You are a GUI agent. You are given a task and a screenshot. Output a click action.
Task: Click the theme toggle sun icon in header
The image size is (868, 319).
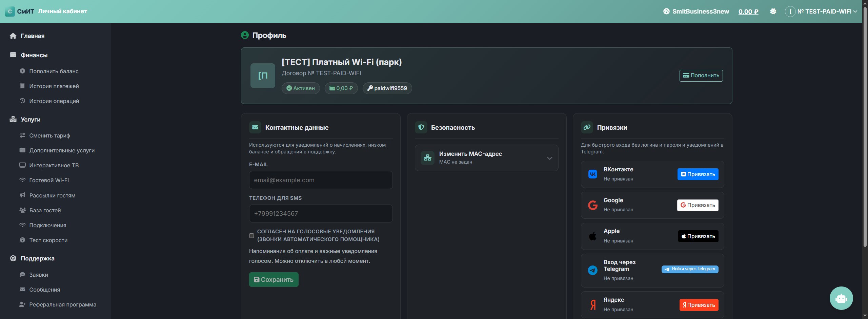pyautogui.click(x=773, y=12)
